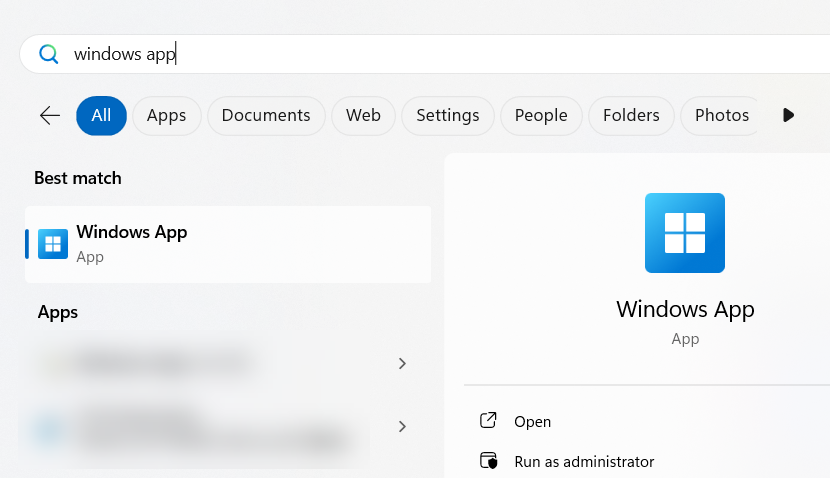
Task: Click the 'Apps' section heading
Action: pos(58,312)
